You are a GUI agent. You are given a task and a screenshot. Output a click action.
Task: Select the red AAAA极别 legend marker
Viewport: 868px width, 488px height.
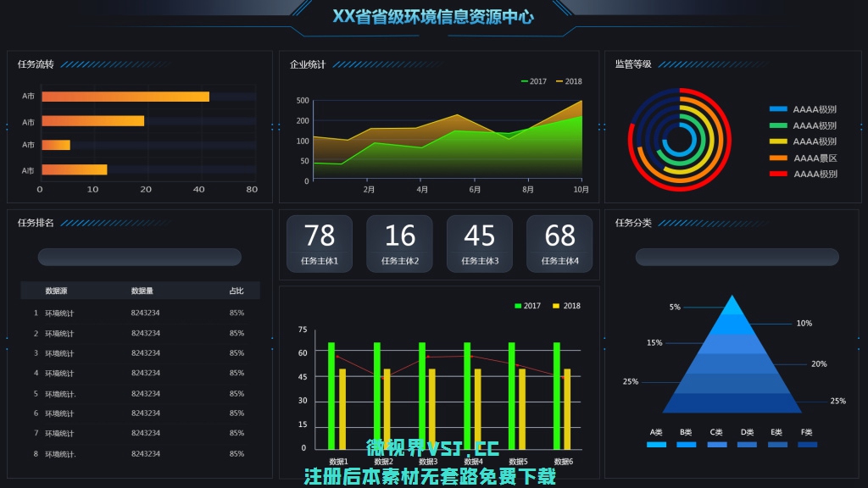778,174
